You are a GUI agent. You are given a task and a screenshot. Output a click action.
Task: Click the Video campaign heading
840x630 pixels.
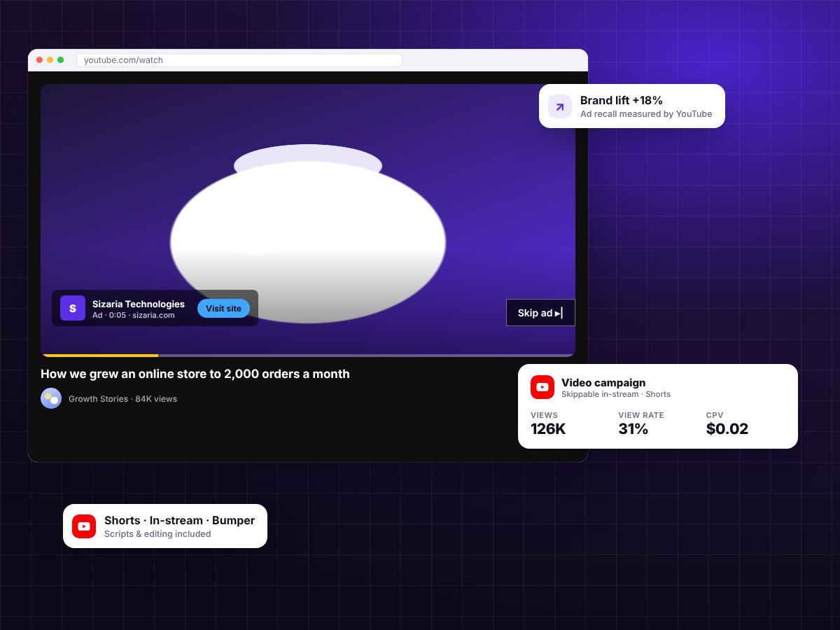pos(603,383)
